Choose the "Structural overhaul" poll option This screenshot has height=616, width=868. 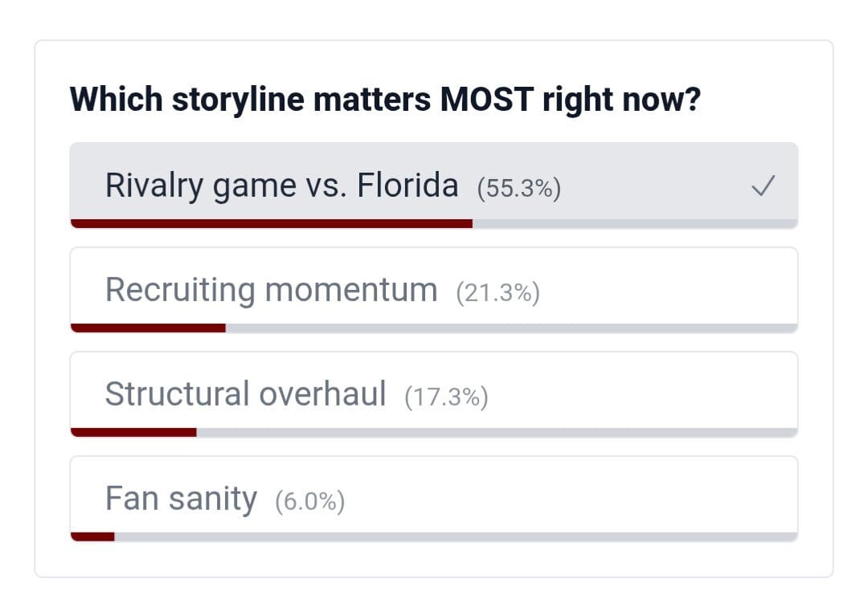click(x=245, y=394)
